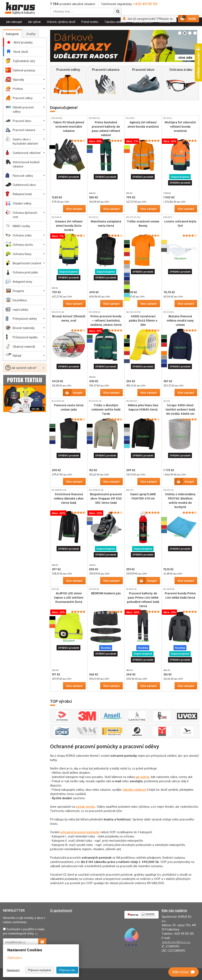This screenshot has height=980, width=202.
Task: Focus the Hledaný text search field
Action: pyautogui.click(x=82, y=11)
